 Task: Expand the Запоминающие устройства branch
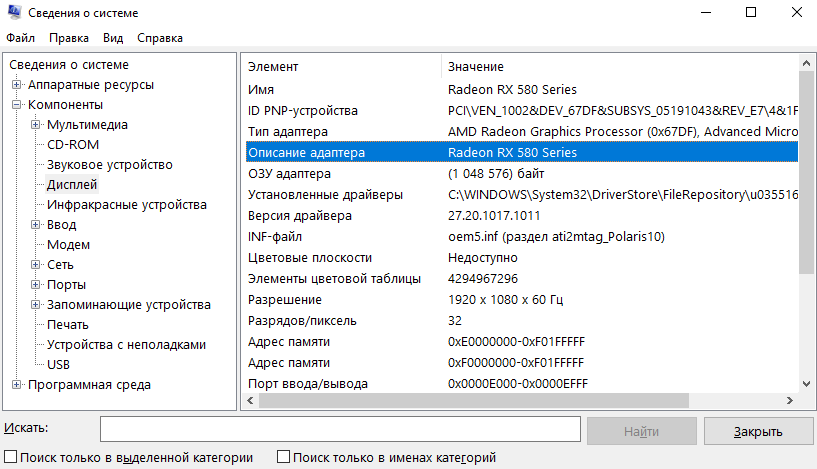36,305
